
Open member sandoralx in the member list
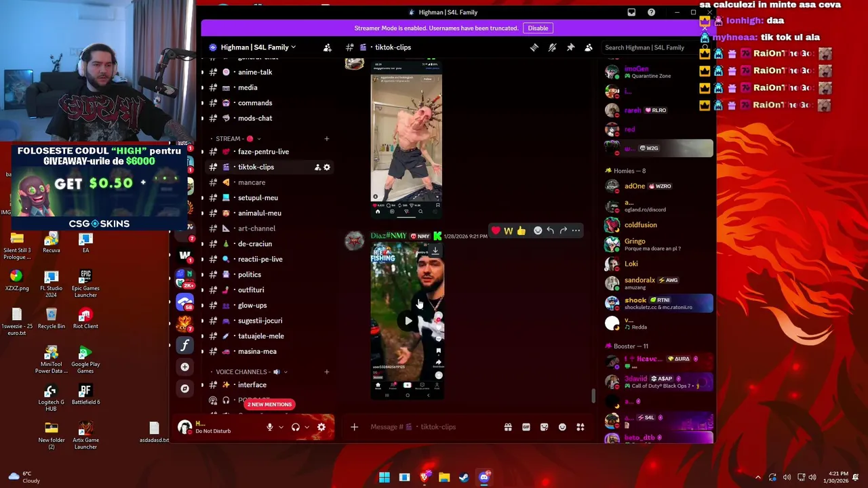pos(658,283)
